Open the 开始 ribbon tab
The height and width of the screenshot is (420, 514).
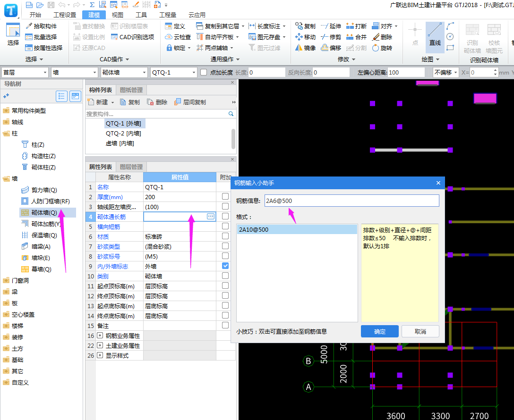coord(35,15)
